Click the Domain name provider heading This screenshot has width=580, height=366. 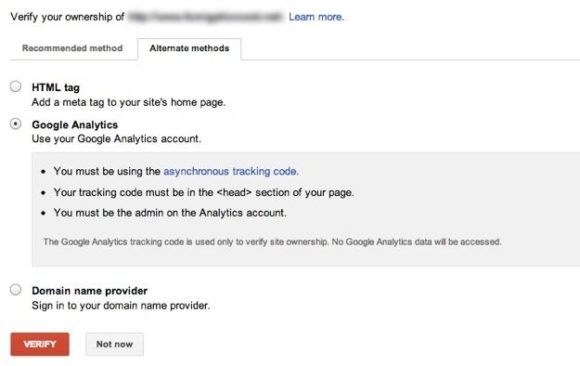tap(90, 291)
